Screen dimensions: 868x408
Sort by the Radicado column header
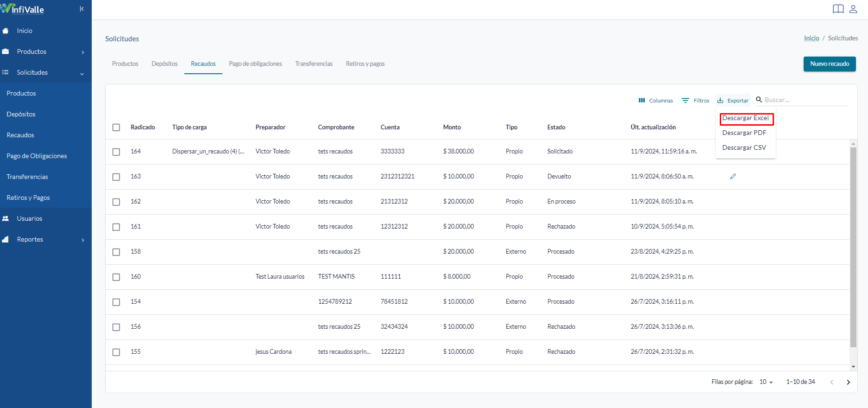click(x=143, y=127)
